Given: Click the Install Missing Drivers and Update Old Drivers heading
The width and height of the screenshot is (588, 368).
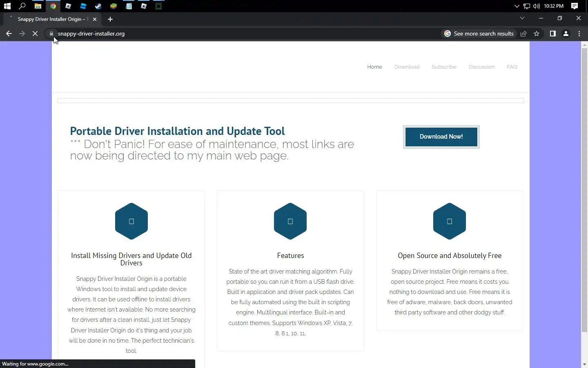Looking at the screenshot, I should (x=131, y=259).
